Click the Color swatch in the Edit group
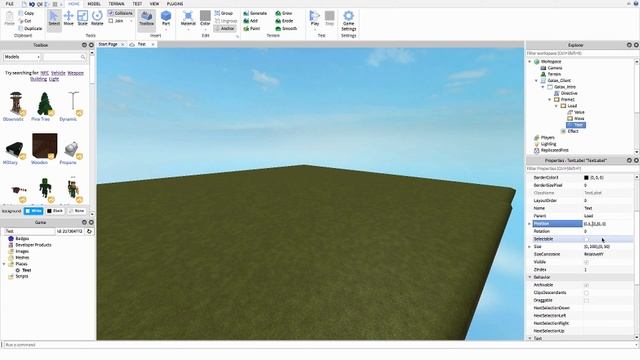Viewport: 640px width, 360px height. click(205, 16)
